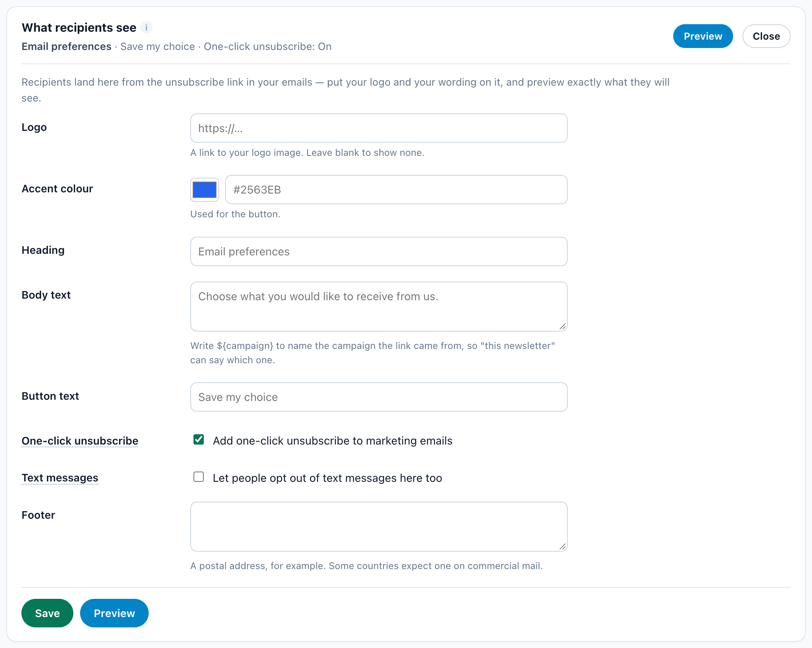Uncheck Add one-click unsubscribe to marketing emails
The height and width of the screenshot is (648, 812).
click(199, 439)
